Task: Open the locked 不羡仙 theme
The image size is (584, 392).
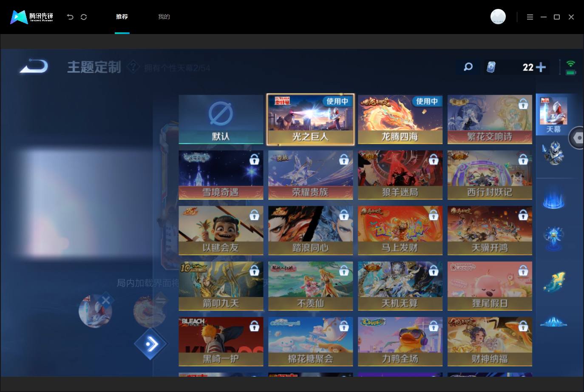Action: (310, 286)
